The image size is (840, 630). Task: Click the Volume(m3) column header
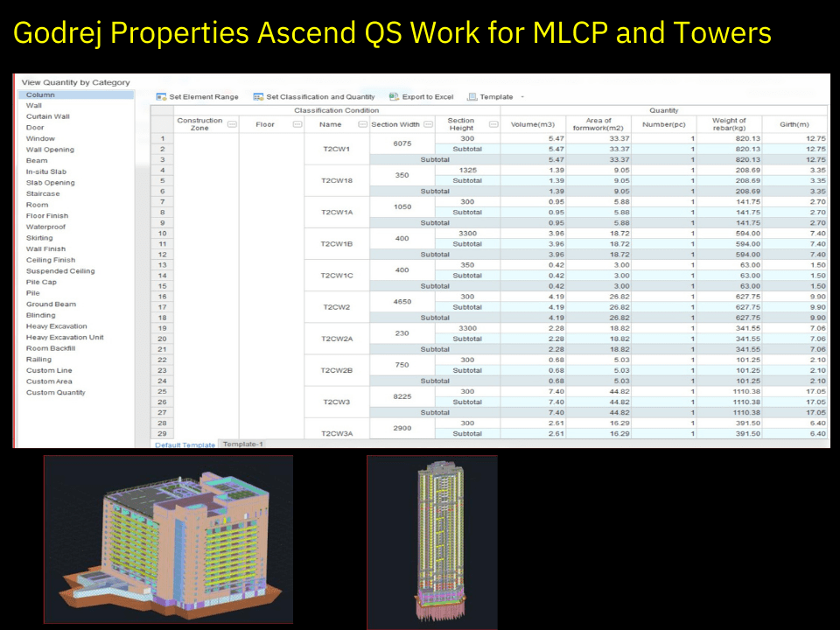point(533,124)
